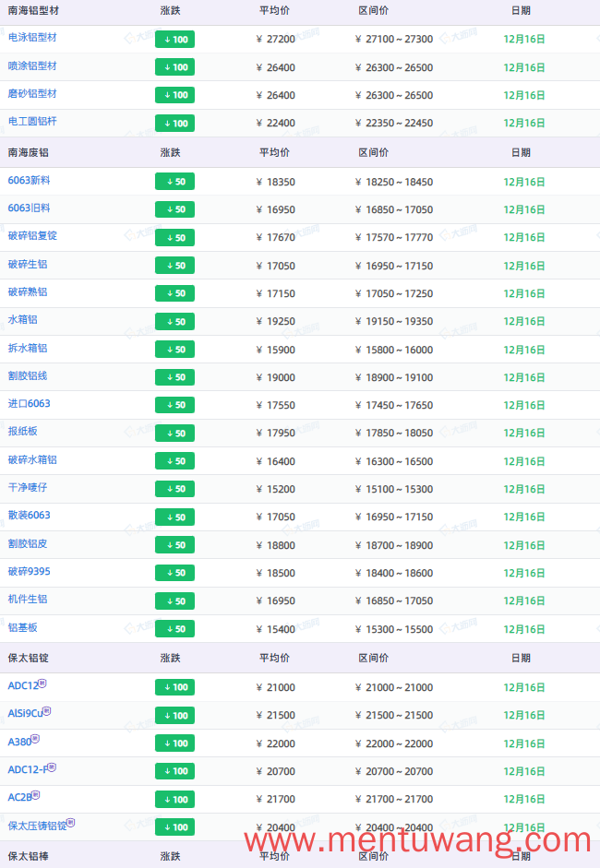The height and width of the screenshot is (868, 600).
Task: Click the 区间价 column header under 保太铝锭
Action: point(374,658)
